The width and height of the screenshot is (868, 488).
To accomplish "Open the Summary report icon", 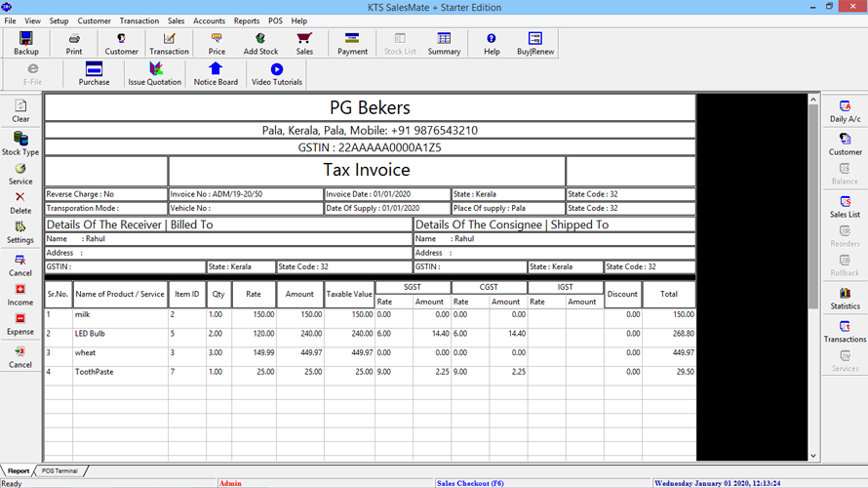I will [444, 43].
